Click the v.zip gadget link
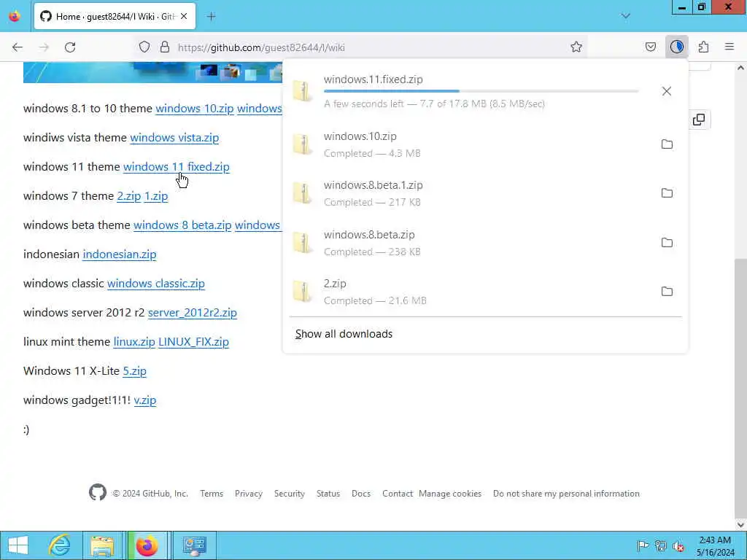Screen dimensions: 747x560 click(x=145, y=400)
